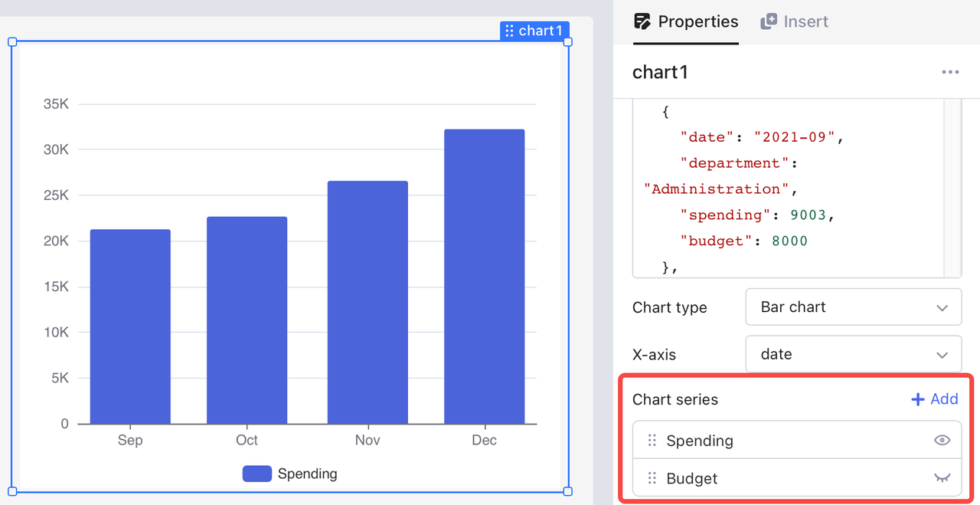The width and height of the screenshot is (980, 505).
Task: Add a new chart series
Action: pos(935,399)
